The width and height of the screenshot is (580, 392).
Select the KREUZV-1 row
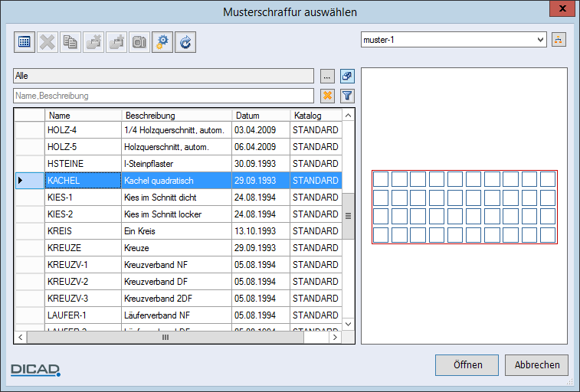[x=179, y=265]
